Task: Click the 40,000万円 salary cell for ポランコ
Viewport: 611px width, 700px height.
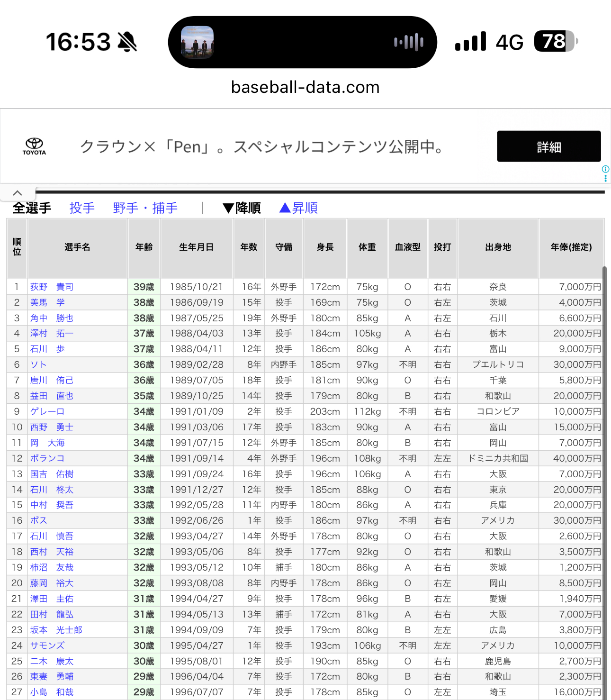Action: click(572, 458)
